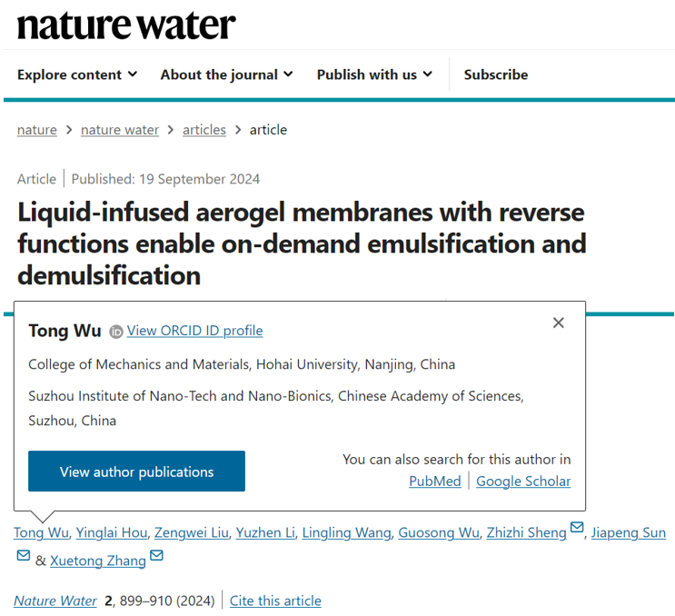The width and height of the screenshot is (675, 616).
Task: Click the View author publications button
Action: (x=136, y=472)
